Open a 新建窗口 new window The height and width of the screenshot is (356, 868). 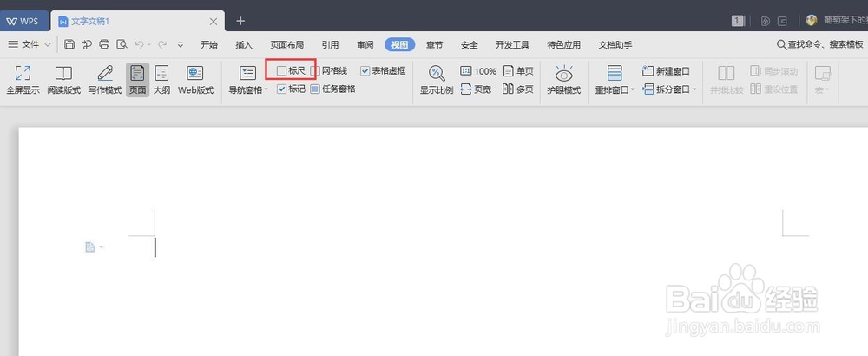coord(666,71)
